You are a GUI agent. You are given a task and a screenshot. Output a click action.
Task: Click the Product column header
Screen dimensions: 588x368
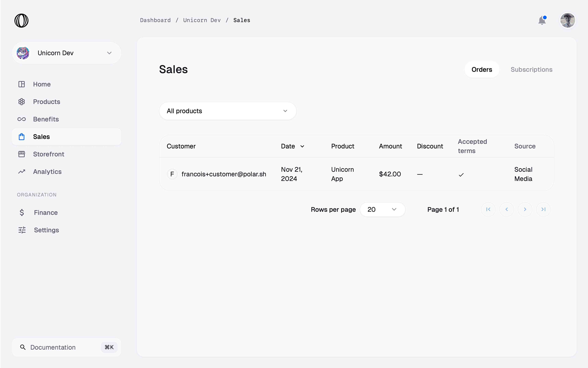(x=343, y=146)
